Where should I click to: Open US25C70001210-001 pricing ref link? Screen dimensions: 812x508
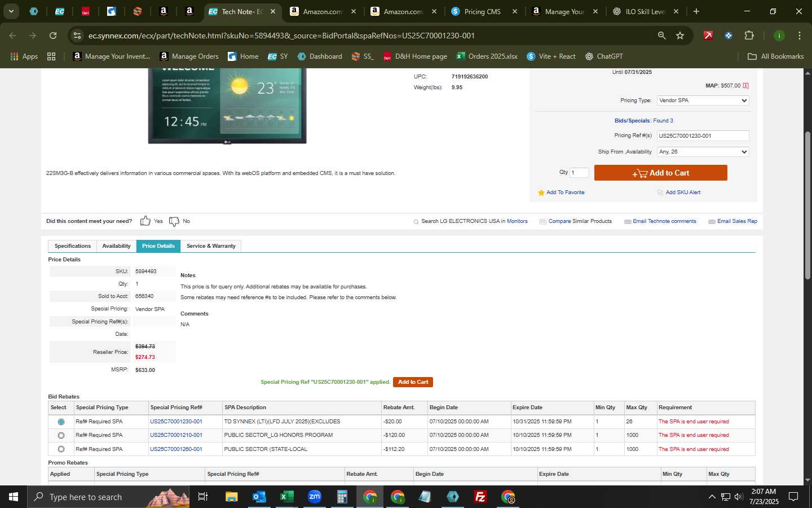point(176,435)
